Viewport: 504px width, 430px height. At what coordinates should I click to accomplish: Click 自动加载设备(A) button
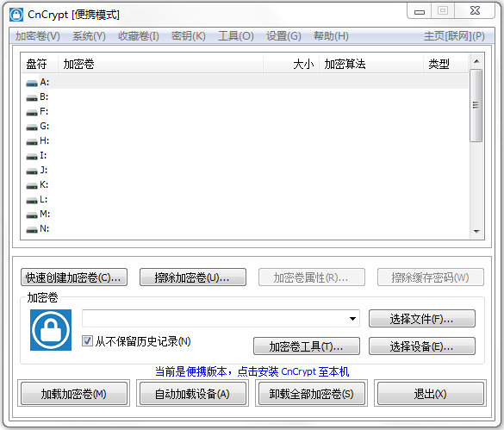click(x=192, y=393)
